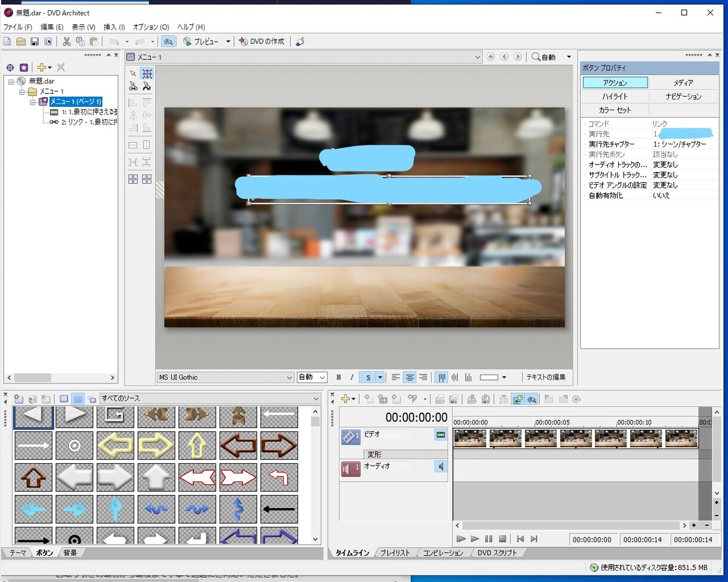Viewport: 728px width, 582px height.
Task: Collapse the 無題.dar tree node
Action: (11, 81)
